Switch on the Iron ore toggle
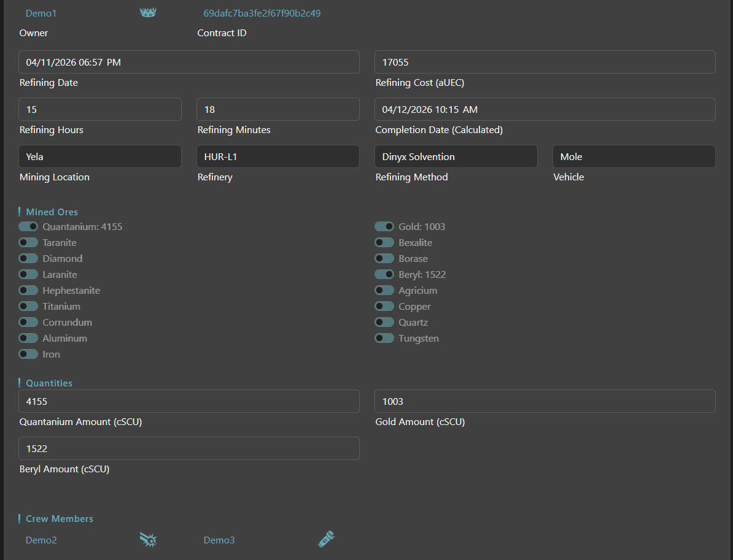The height and width of the screenshot is (560, 733). point(28,354)
